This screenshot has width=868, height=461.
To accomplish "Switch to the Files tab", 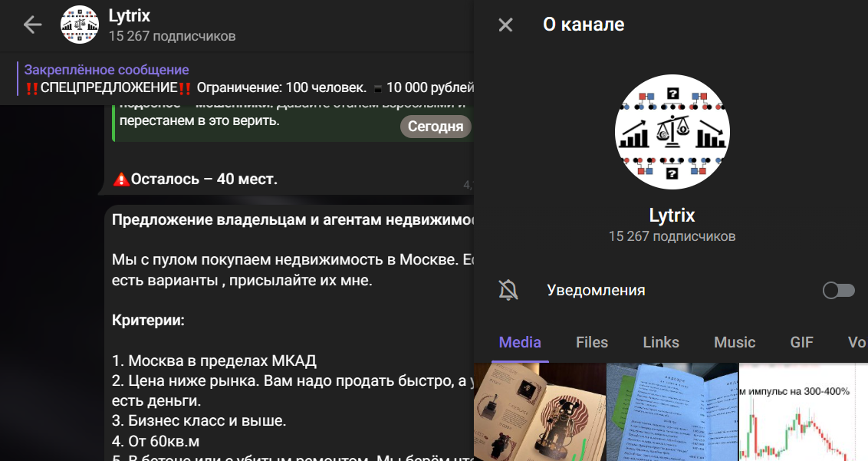I will coord(591,342).
